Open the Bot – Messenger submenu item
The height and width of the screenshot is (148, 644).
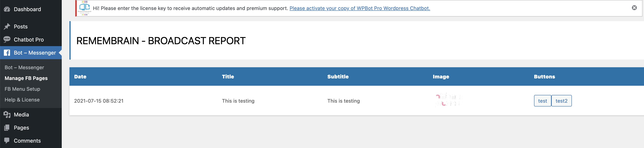click(x=24, y=67)
